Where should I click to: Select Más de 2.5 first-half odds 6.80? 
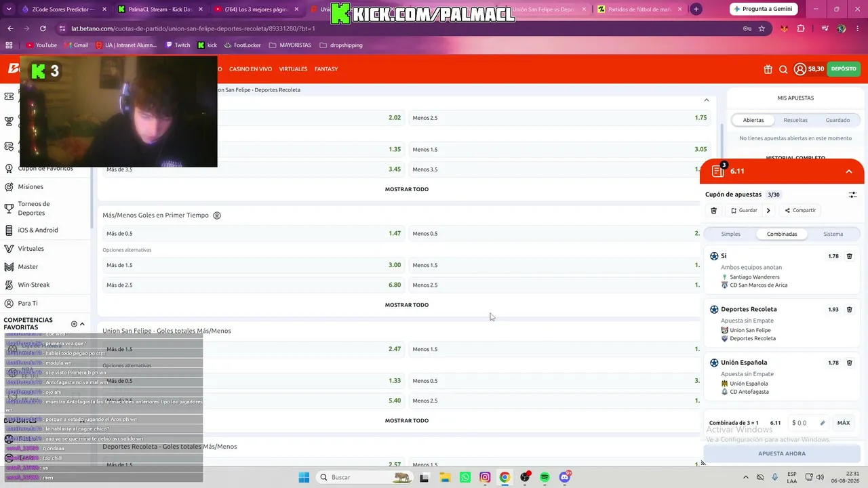(x=254, y=285)
